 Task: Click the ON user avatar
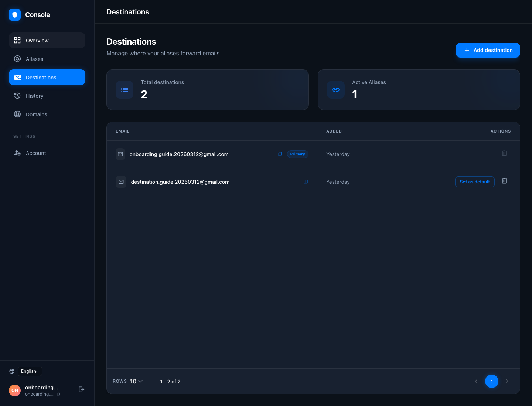click(15, 390)
